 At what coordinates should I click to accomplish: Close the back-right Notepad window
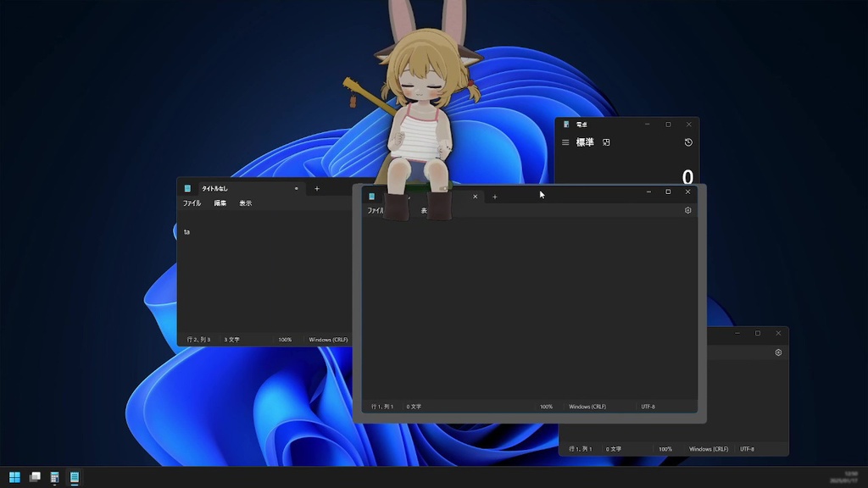[778, 333]
